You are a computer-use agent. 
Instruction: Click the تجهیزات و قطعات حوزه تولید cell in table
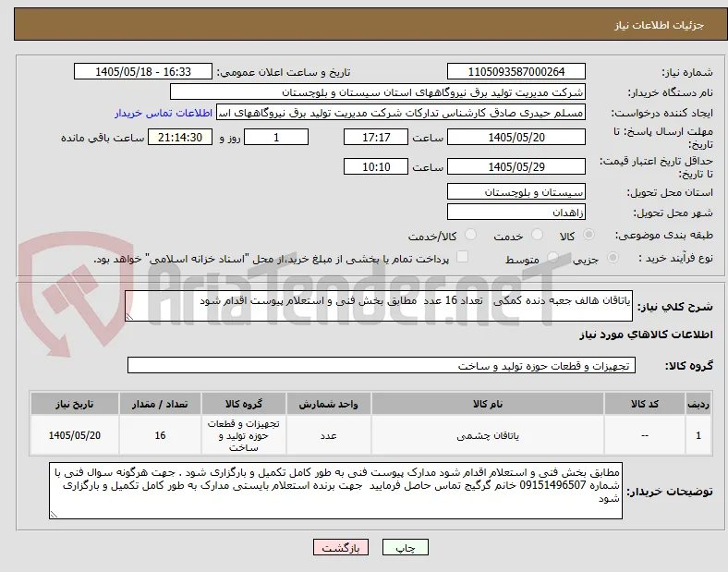point(243,435)
